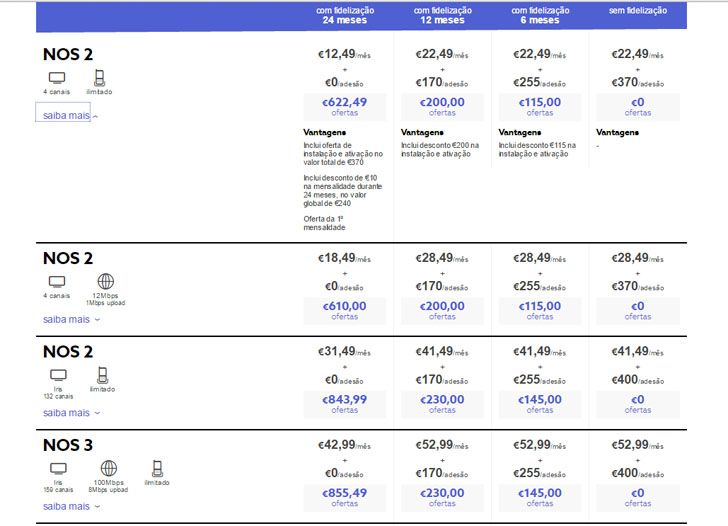Image resolution: width=728 pixels, height=526 pixels.
Task: Select the com fidelização 24 meses column header
Action: pyautogui.click(x=345, y=15)
